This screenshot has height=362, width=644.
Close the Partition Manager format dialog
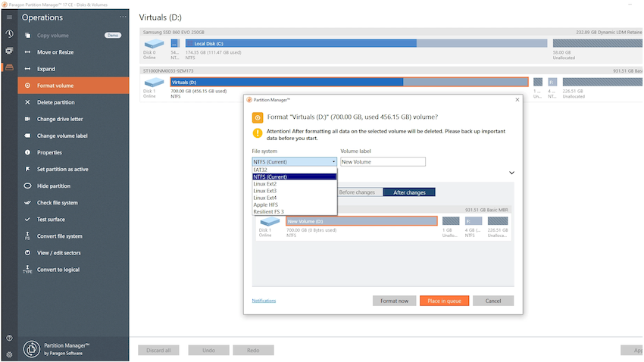(517, 100)
